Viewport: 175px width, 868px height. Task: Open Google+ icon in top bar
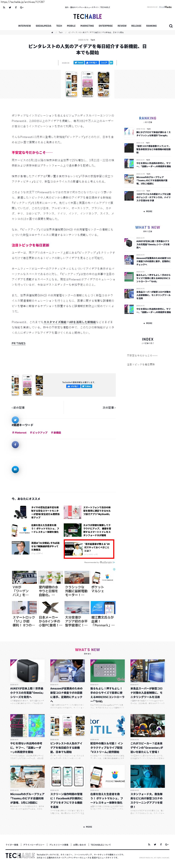coord(22,7)
